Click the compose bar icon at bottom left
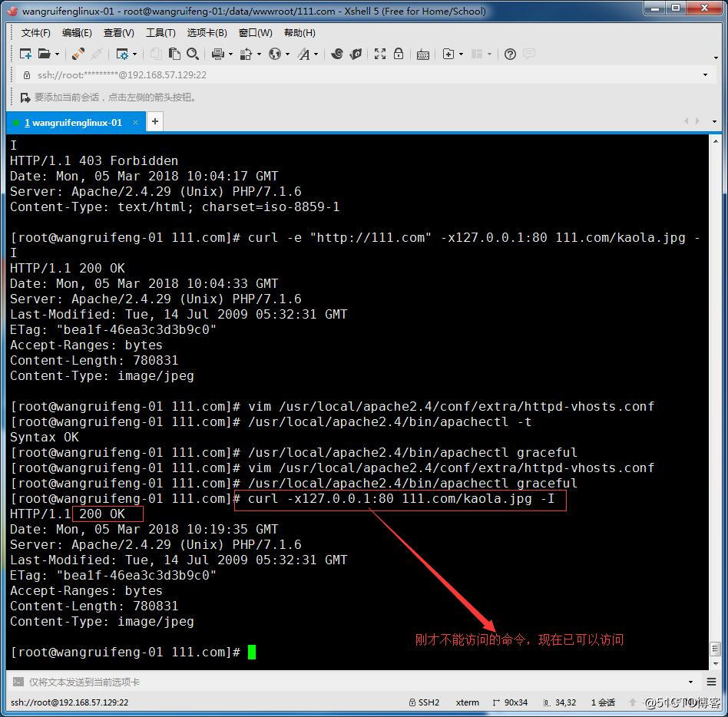This screenshot has width=728, height=717. click(x=18, y=682)
